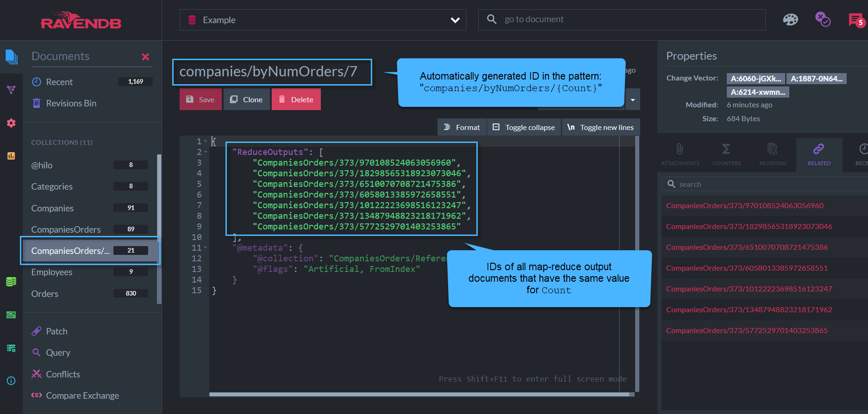The width and height of the screenshot is (868, 414).
Task: Click change vector A:6214-xwmn...
Action: [x=758, y=92]
